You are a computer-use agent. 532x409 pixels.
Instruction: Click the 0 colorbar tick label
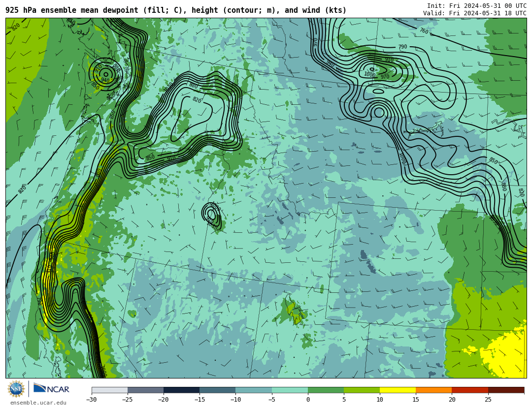(308, 400)
